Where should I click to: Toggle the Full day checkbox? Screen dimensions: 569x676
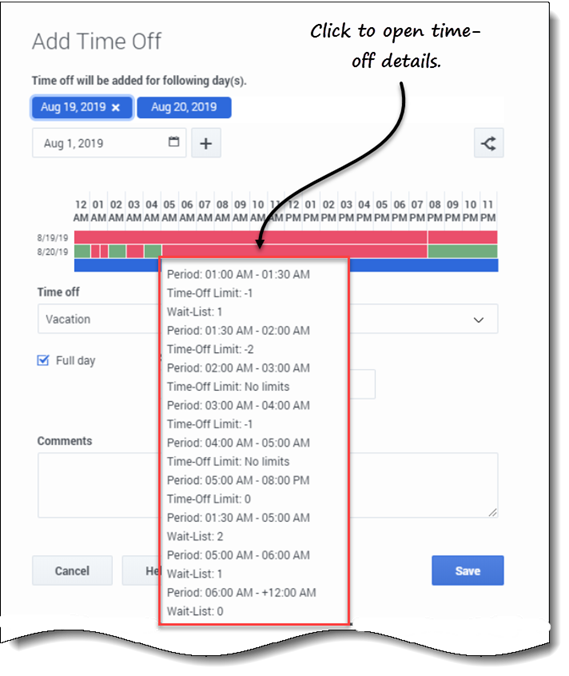pyautogui.click(x=43, y=360)
